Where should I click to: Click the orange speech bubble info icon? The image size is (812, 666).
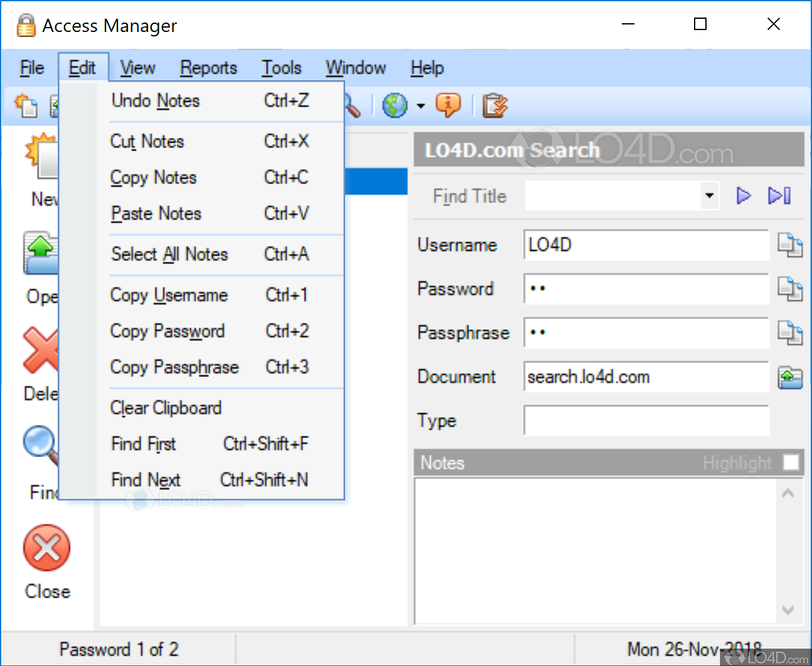point(448,105)
